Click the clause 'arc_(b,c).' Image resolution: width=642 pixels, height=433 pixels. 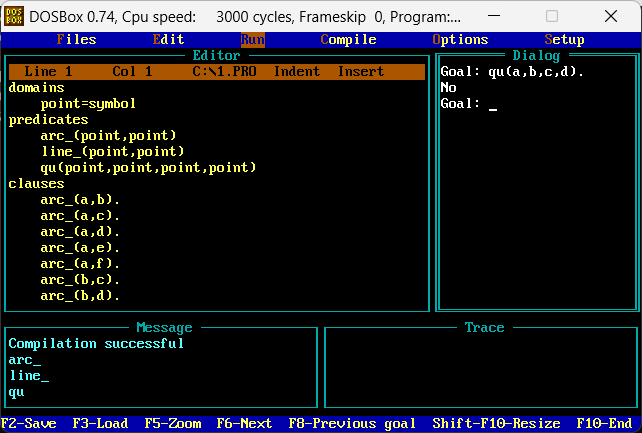pyautogui.click(x=80, y=280)
